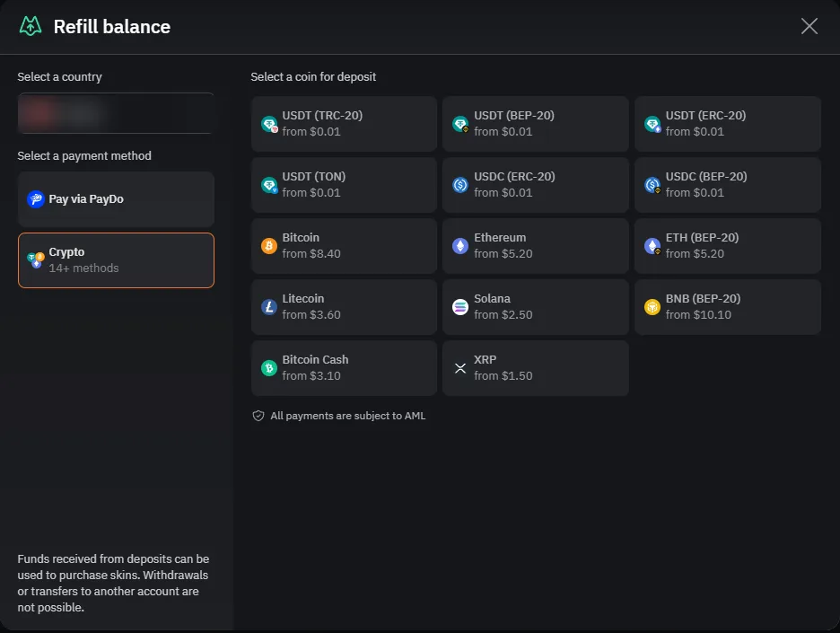Screen dimensions: 840x633
Task: Click the USDC (ERC-20) coin icon
Action: 460,185
